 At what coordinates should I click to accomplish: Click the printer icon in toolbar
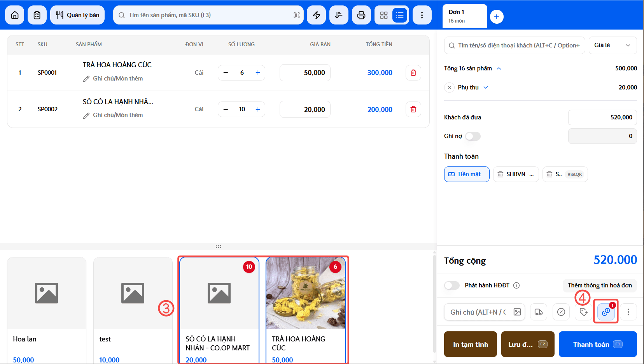coord(361,15)
